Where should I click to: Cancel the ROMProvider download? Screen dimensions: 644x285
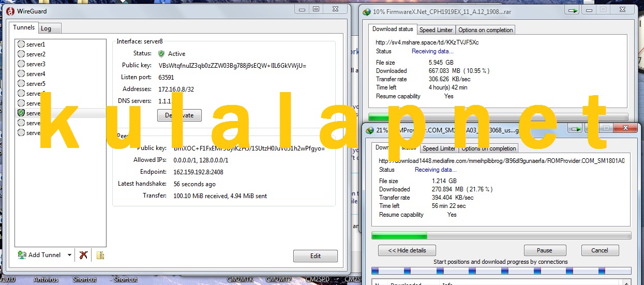[600, 250]
